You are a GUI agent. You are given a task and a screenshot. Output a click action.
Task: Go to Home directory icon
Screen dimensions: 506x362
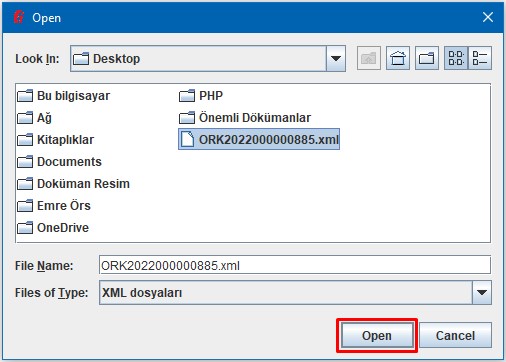(398, 59)
